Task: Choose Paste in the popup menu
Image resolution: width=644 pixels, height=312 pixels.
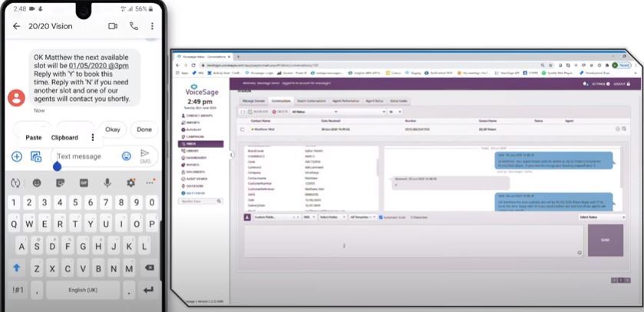Action: point(34,137)
